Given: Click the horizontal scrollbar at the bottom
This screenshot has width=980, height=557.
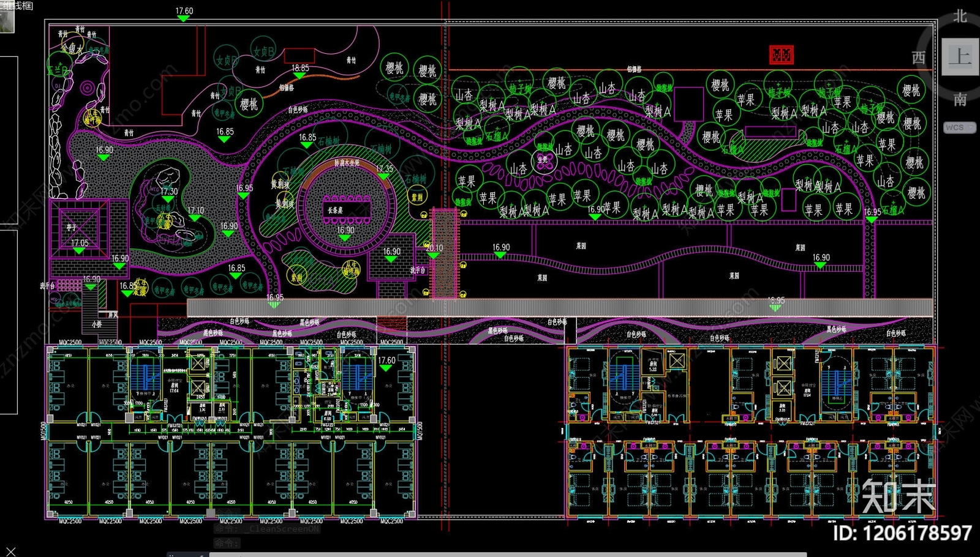Looking at the screenshot, I should click(507, 555).
